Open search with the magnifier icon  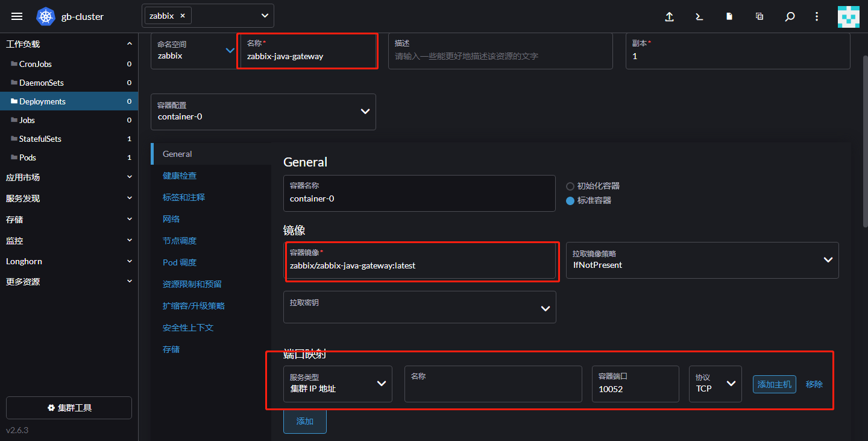coord(790,17)
